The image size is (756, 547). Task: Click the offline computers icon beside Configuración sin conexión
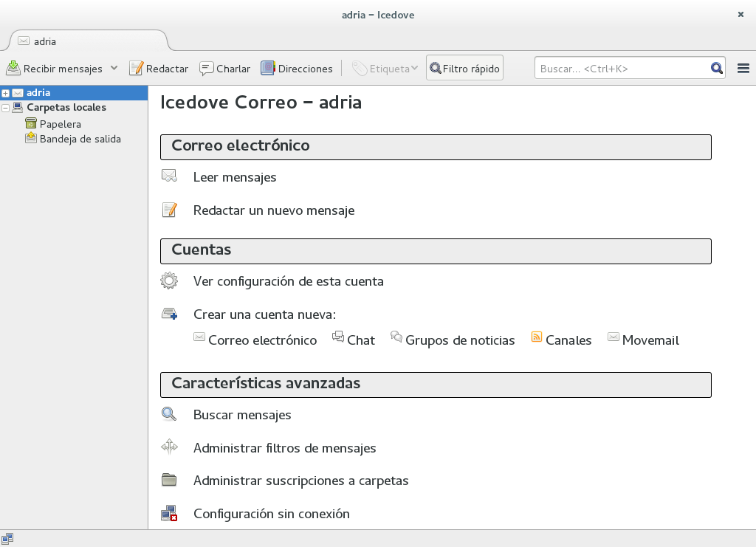click(x=169, y=513)
